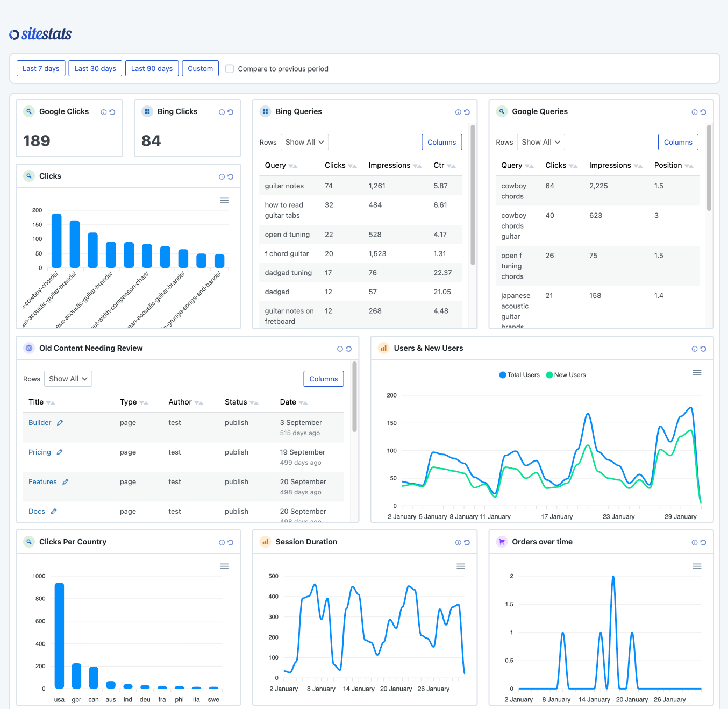Refresh the Google Clicks widget
The height and width of the screenshot is (709, 728).
point(112,112)
